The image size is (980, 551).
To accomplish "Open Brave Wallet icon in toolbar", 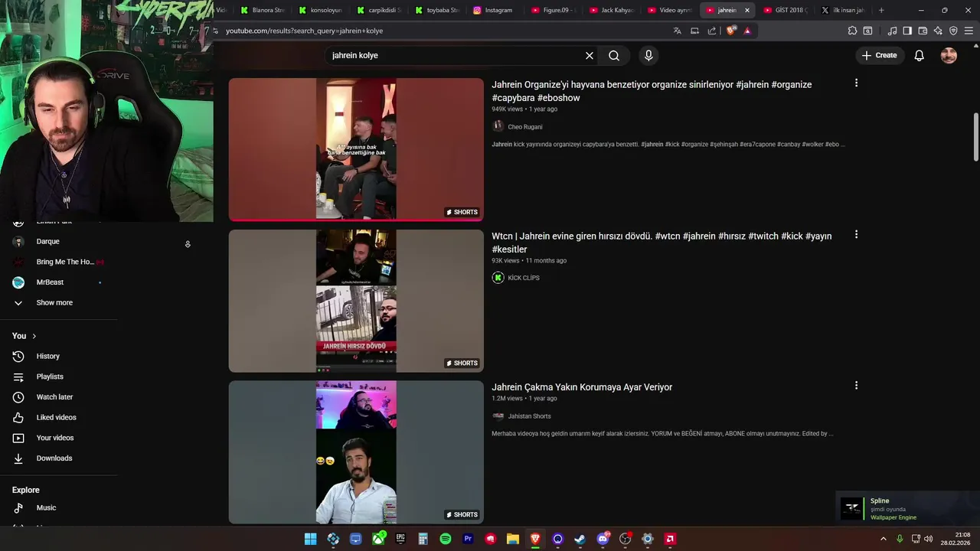I will (x=923, y=31).
